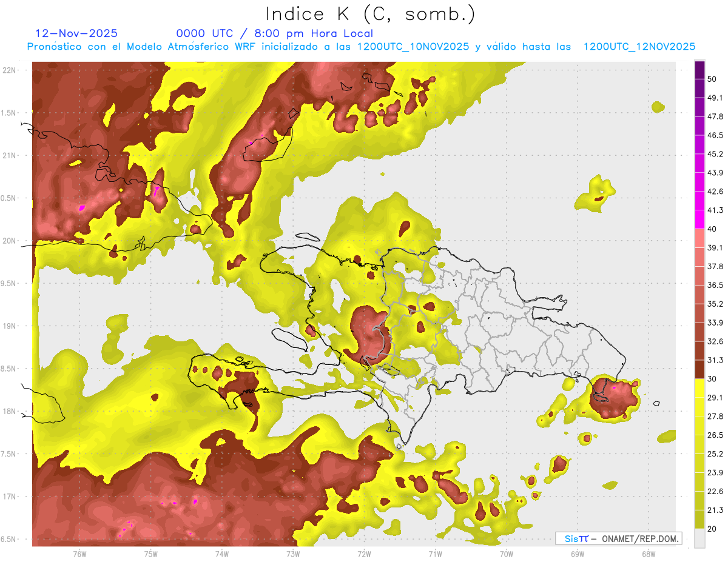The height and width of the screenshot is (562, 728).
Task: Click the "21.3" color bar label
Action: (x=715, y=510)
